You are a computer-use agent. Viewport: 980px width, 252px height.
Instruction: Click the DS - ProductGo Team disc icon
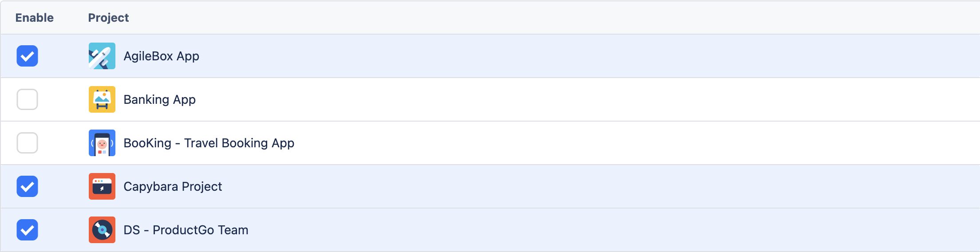point(102,230)
